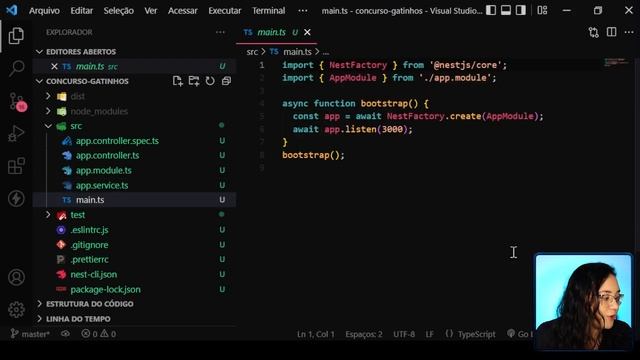Image resolution: width=640 pixels, height=360 pixels.
Task: Open the Source Control view
Action: coord(17,101)
